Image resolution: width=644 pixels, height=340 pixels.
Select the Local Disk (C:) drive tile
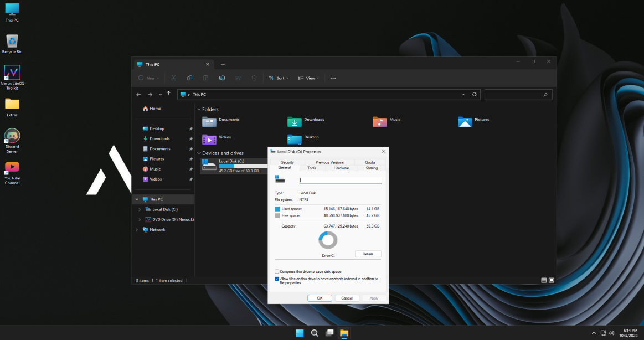click(x=234, y=166)
